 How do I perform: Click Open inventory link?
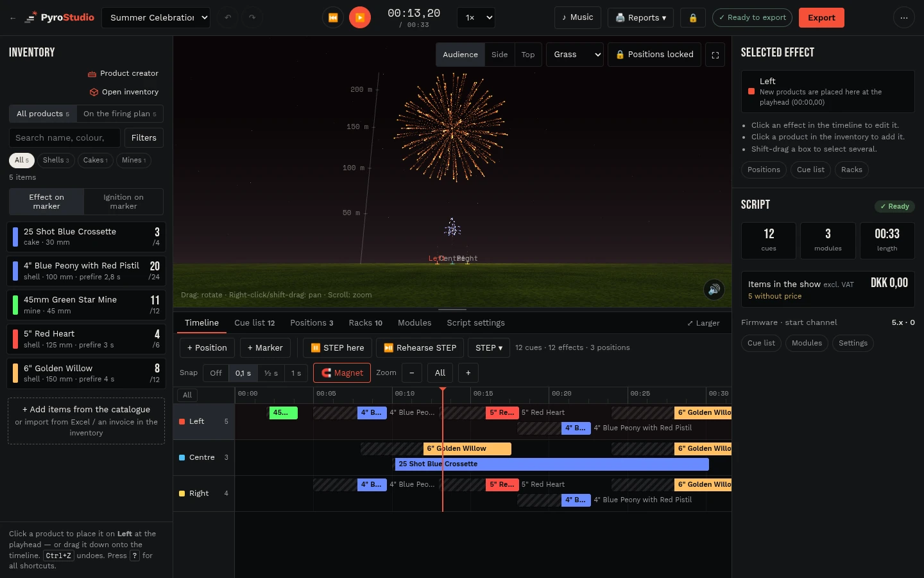point(124,92)
